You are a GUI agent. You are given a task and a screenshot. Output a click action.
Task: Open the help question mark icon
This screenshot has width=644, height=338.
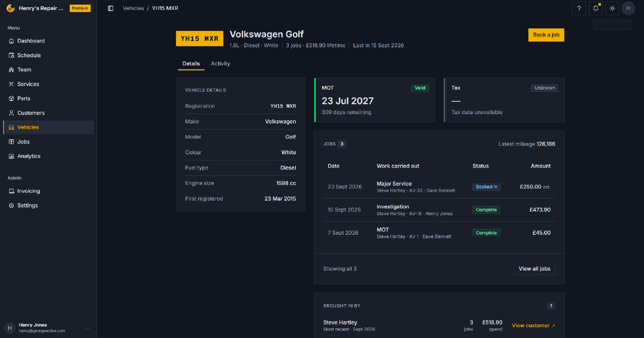click(x=579, y=8)
